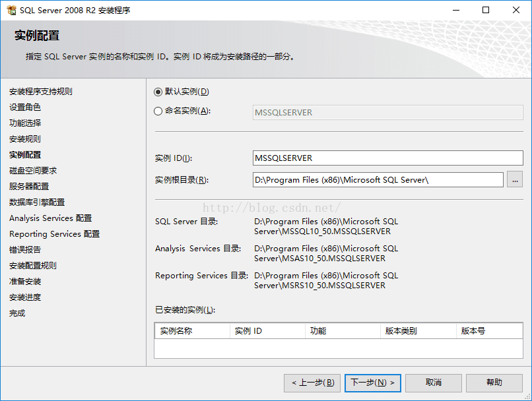Select the 默认实例 radio button

[158, 90]
